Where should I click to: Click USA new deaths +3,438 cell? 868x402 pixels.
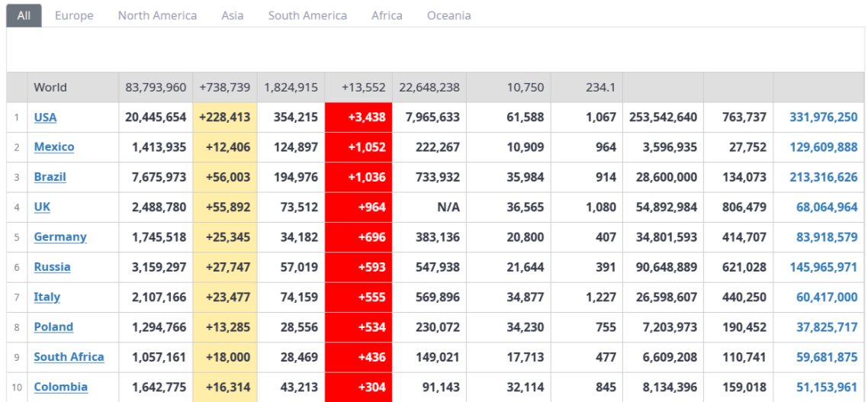click(358, 117)
